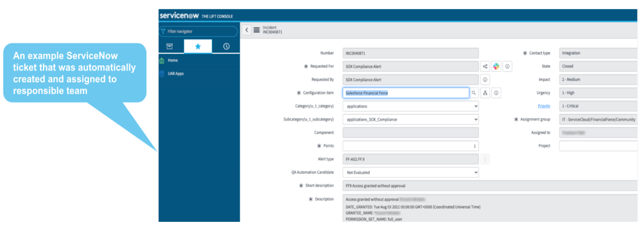
Task: Click the Slack icon next to Requested For
Action: point(496,67)
